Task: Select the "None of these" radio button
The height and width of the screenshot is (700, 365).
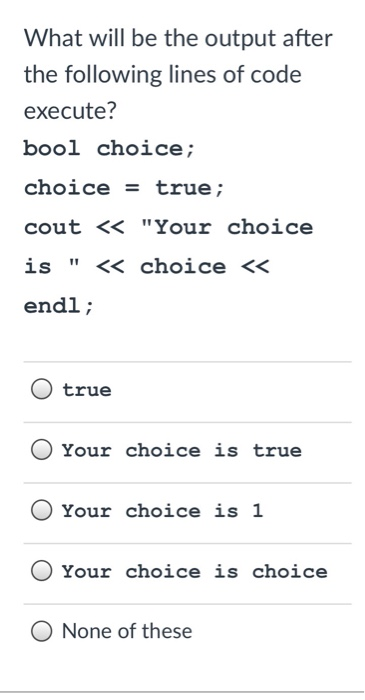Action: click(x=41, y=631)
